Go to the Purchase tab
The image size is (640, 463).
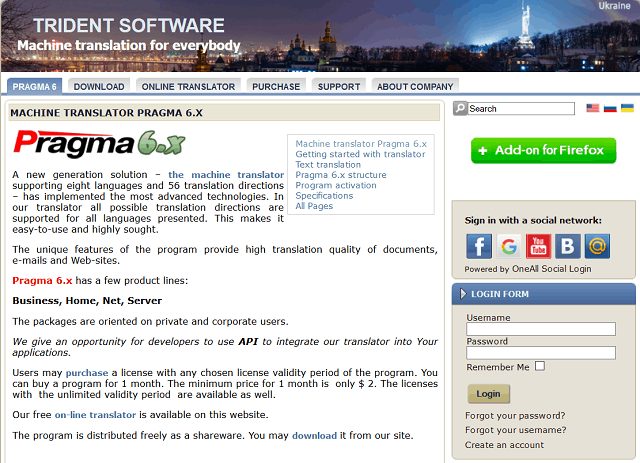[276, 87]
